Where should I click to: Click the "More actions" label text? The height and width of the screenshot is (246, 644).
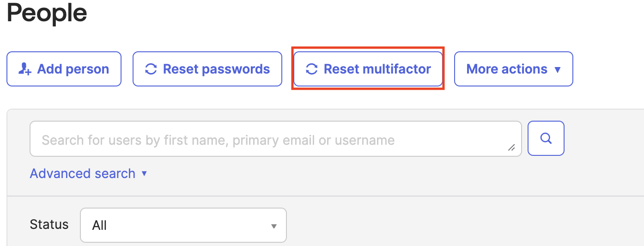coord(507,69)
